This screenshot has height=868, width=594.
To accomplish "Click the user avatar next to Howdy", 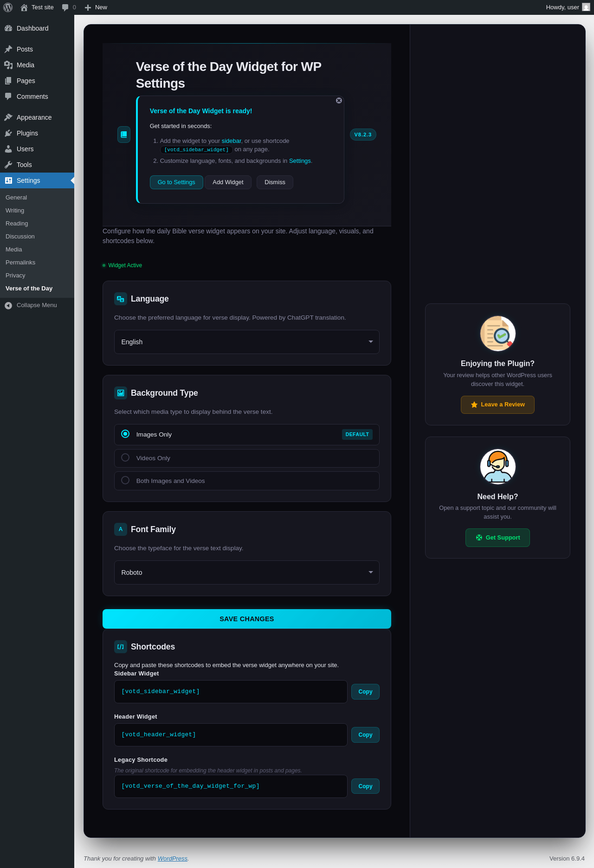I will point(586,7).
